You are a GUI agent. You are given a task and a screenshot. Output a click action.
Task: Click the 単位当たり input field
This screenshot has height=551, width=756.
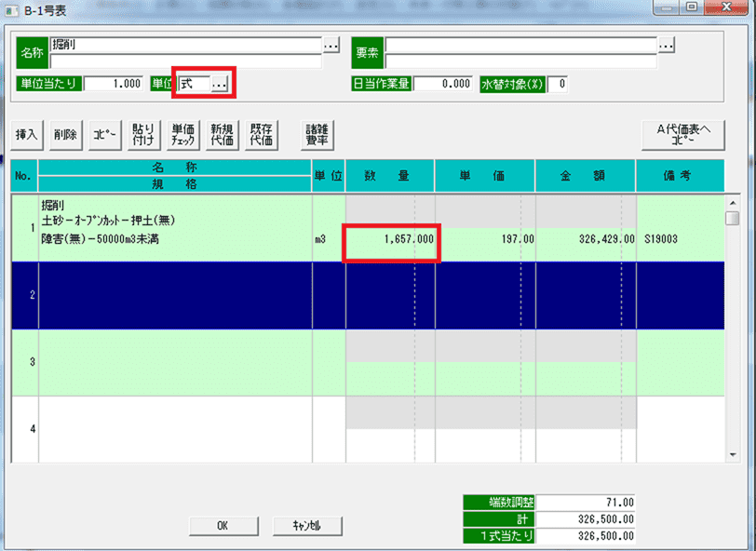coord(114,84)
